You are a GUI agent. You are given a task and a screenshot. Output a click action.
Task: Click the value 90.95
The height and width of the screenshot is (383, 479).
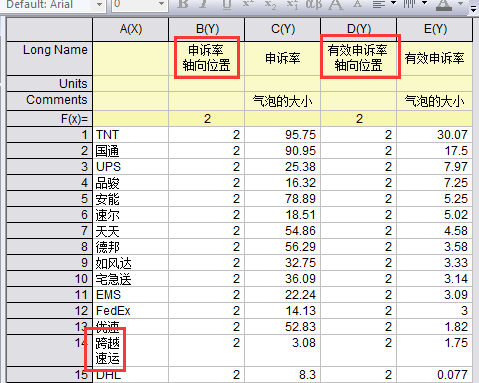[x=283, y=151]
